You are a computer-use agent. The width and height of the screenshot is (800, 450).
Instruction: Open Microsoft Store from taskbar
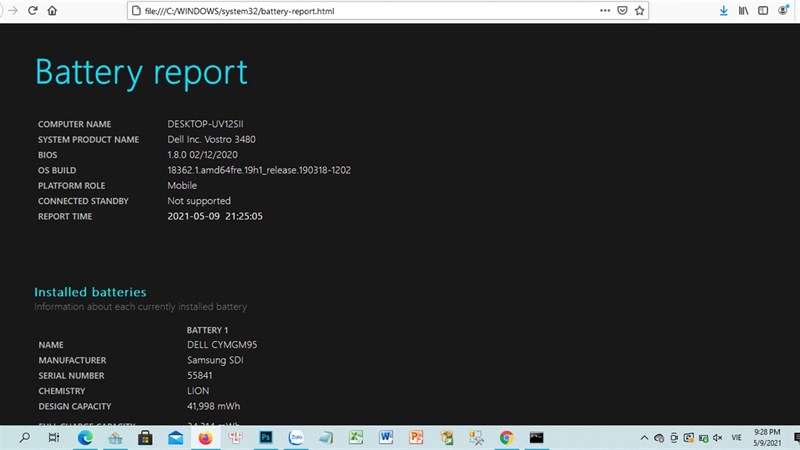click(x=145, y=437)
